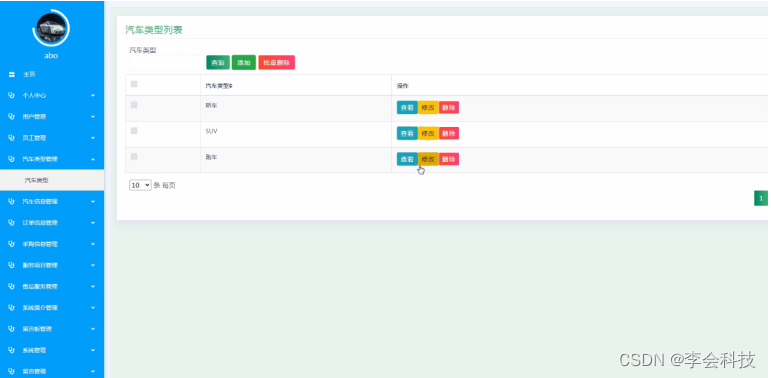Click 查看 for the SUV row
The image size is (771, 378).
[407, 133]
